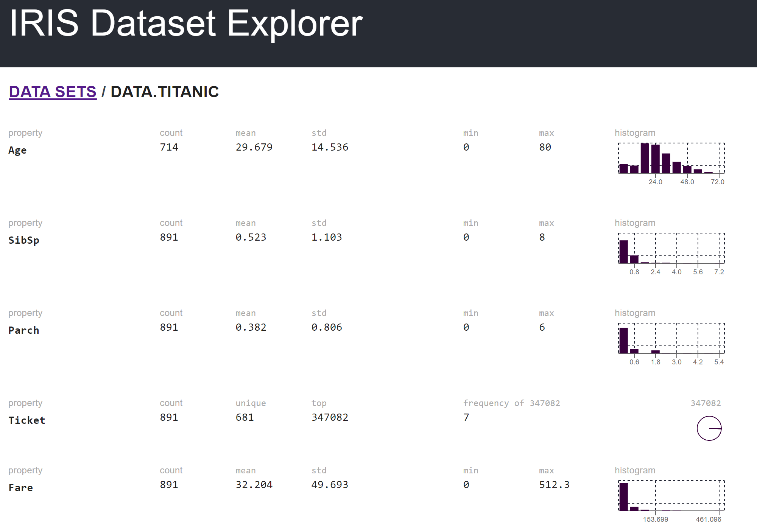Viewport: 757px width, 532px height.
Task: Select the Age property name
Action: point(17,150)
